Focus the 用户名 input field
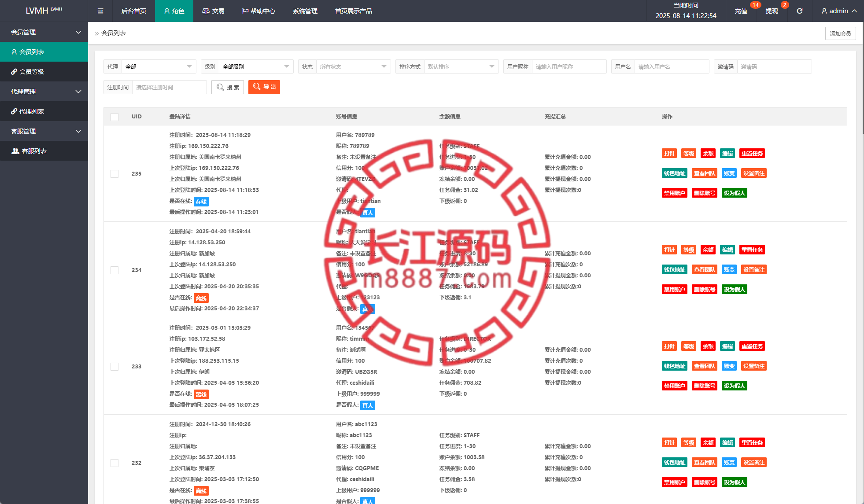Screen dimensions: 864x504 pos(672,66)
